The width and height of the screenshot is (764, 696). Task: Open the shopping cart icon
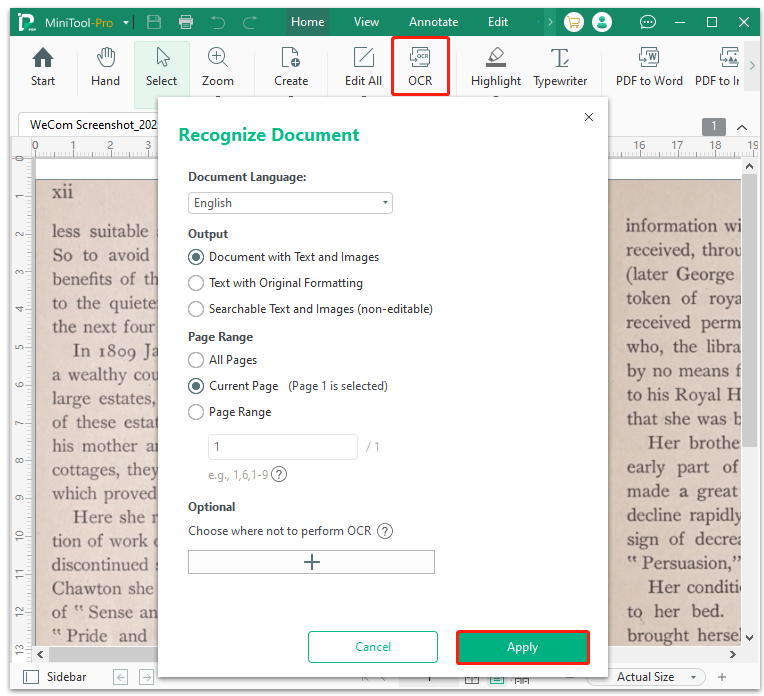pos(573,22)
